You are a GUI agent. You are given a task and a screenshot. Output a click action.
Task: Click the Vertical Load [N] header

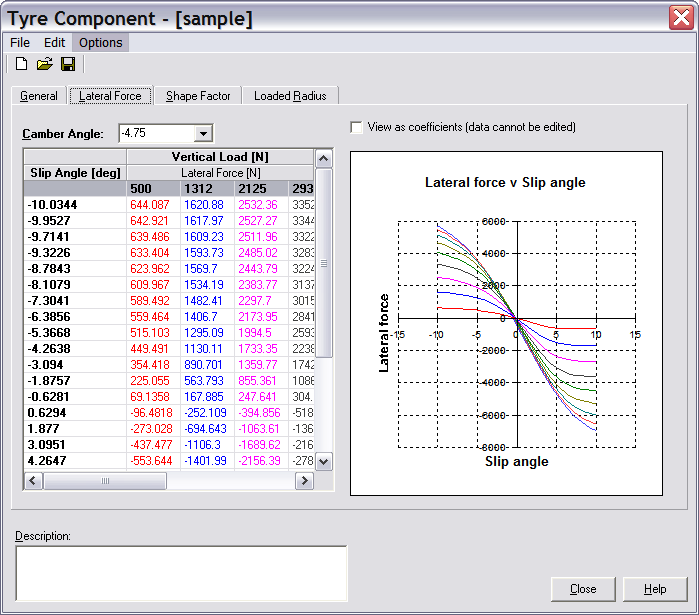[x=220, y=157]
